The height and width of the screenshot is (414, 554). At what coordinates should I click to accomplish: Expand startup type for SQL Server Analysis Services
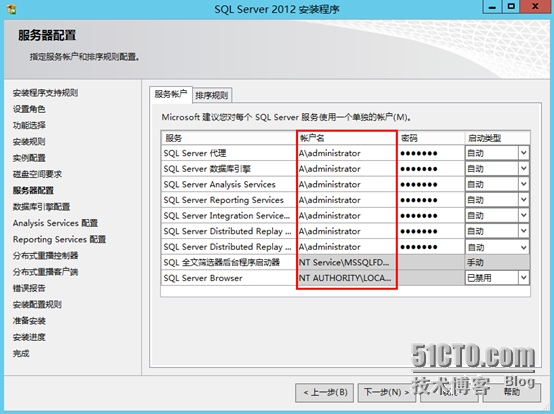click(524, 184)
